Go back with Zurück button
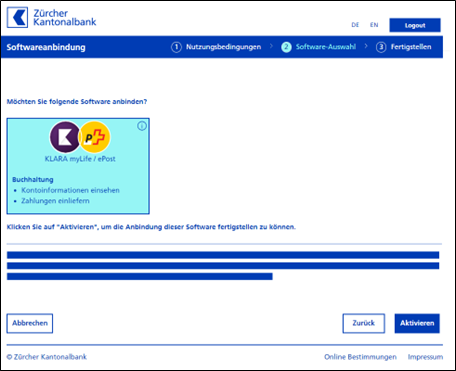456x371 pixels. click(x=364, y=323)
